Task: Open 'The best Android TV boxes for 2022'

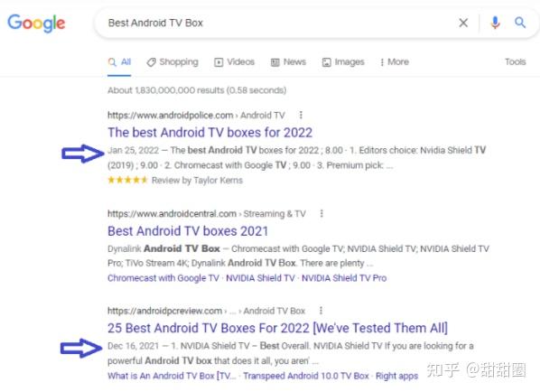Action: [210, 133]
